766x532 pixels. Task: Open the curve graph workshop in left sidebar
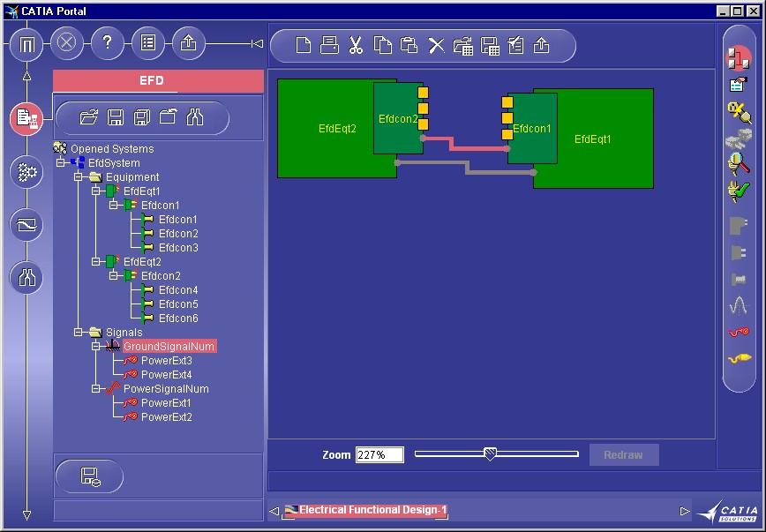coord(26,225)
